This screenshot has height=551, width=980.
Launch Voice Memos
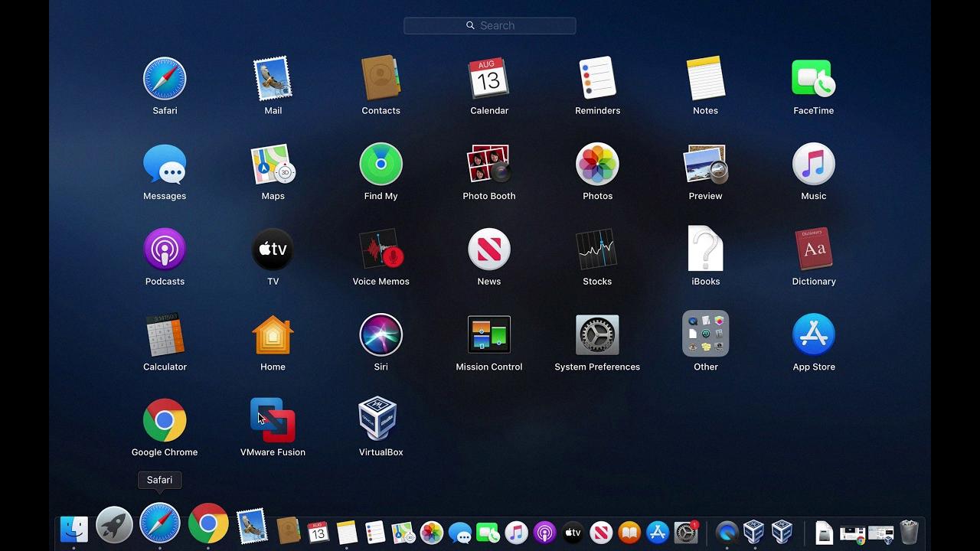pos(381,249)
